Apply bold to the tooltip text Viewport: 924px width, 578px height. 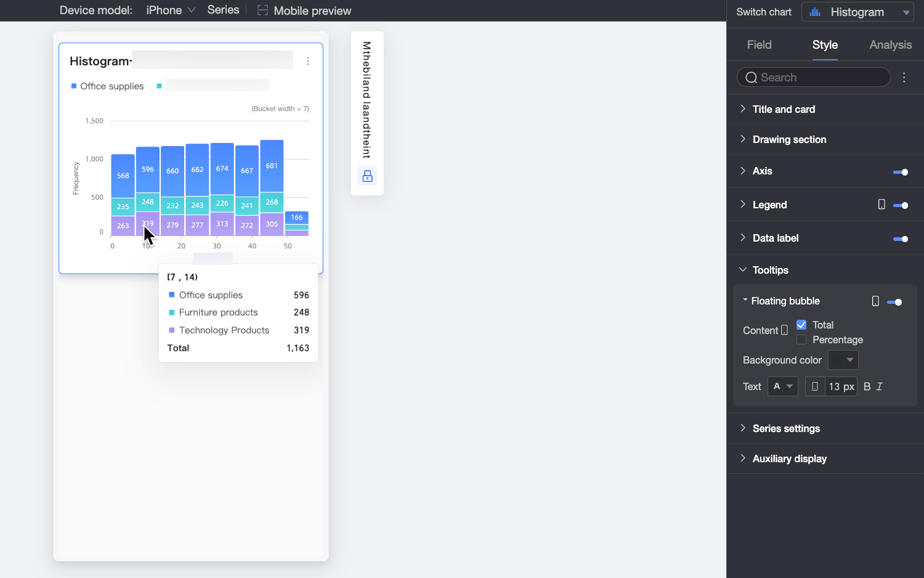(x=867, y=386)
